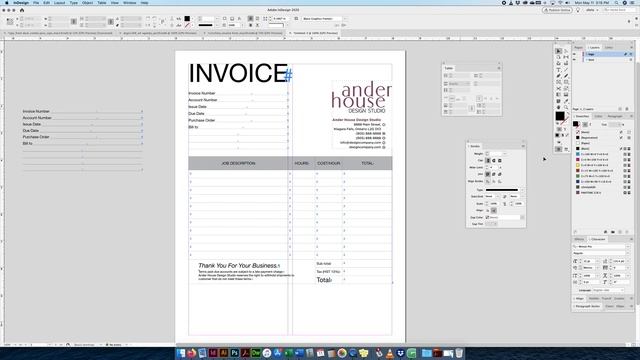
Task: Open Illustrator from the Dock
Action: point(224,353)
